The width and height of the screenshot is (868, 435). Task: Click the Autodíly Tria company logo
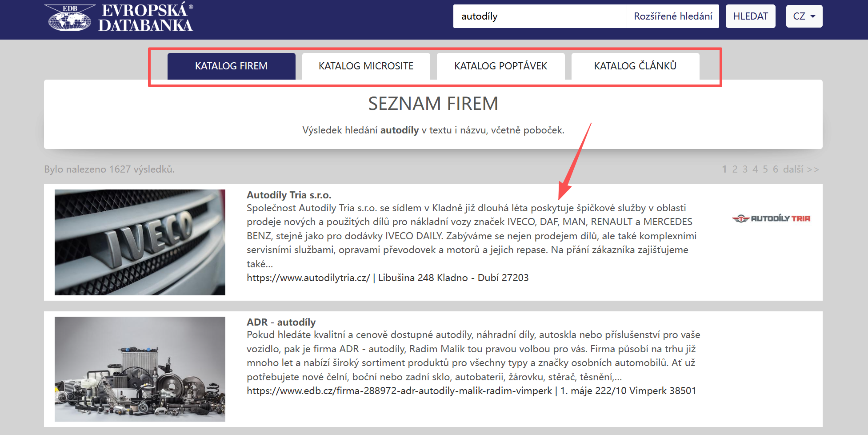pos(771,218)
